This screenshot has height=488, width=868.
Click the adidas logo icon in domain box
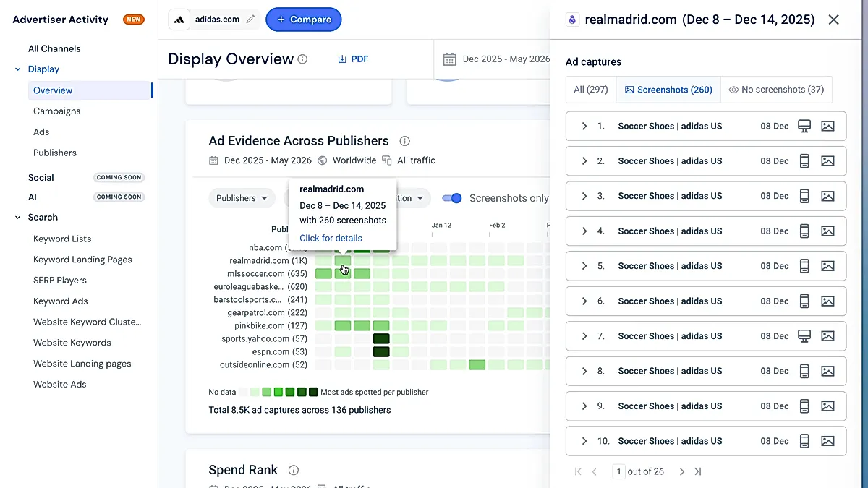click(x=179, y=20)
